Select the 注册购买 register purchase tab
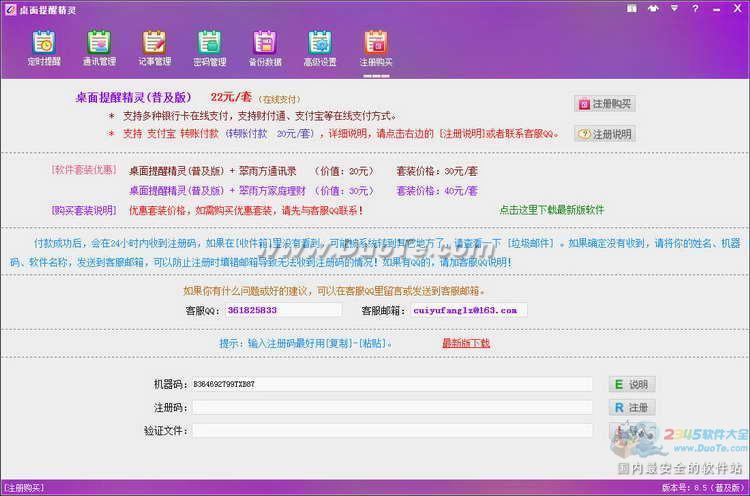The width and height of the screenshot is (750, 496). tap(376, 48)
